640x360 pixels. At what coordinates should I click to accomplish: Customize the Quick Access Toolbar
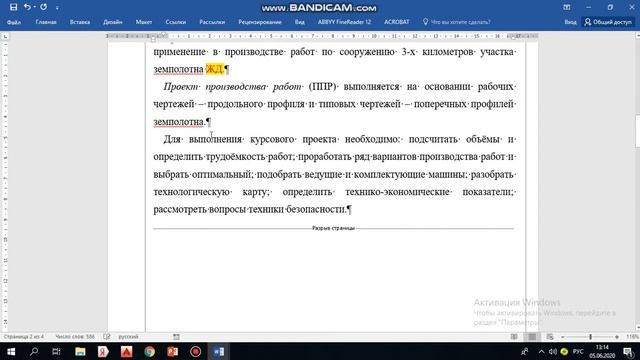click(57, 8)
